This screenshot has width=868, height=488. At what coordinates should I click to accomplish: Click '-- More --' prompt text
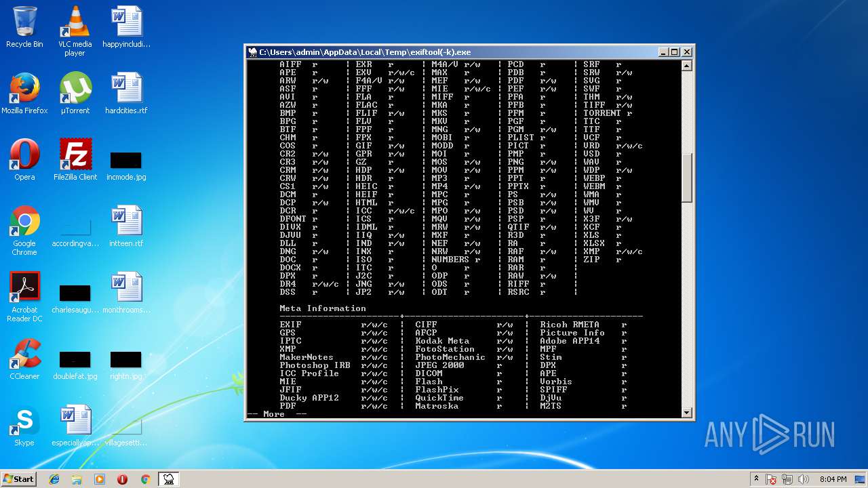[277, 414]
